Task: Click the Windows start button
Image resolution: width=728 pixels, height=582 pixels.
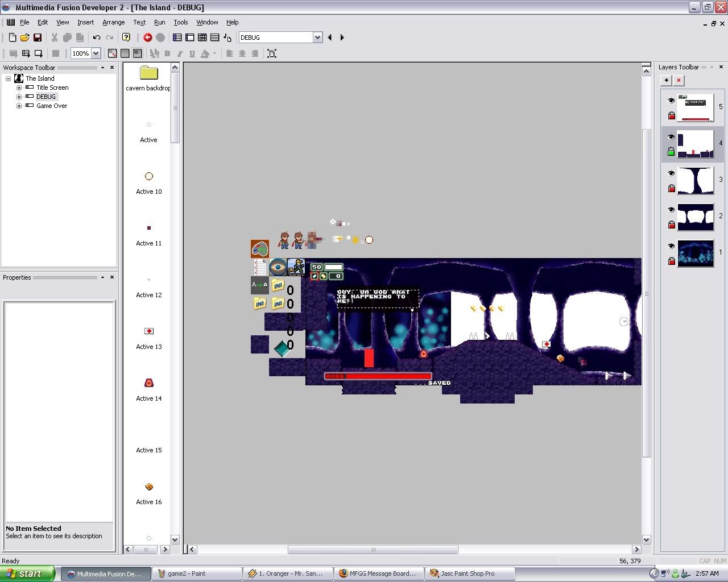Action: (x=27, y=573)
